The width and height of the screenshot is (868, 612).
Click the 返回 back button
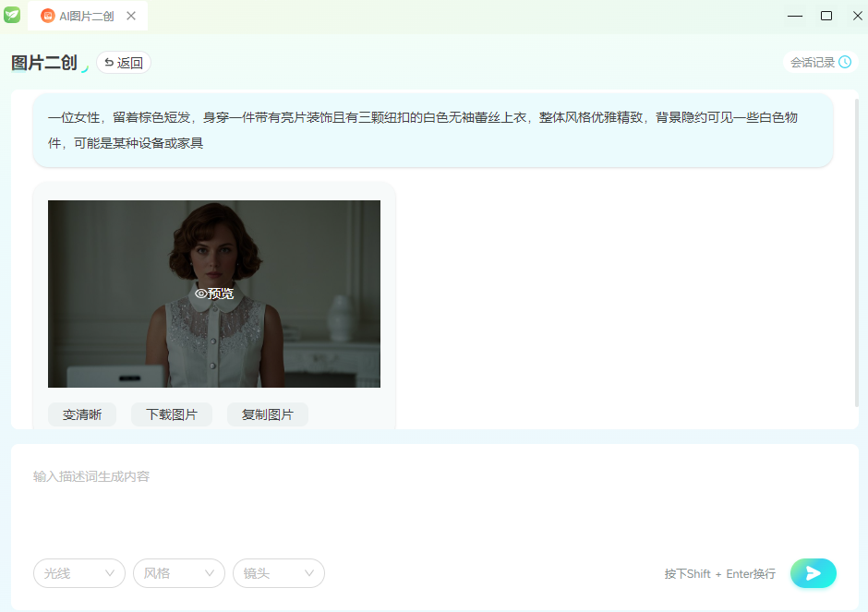pos(124,63)
